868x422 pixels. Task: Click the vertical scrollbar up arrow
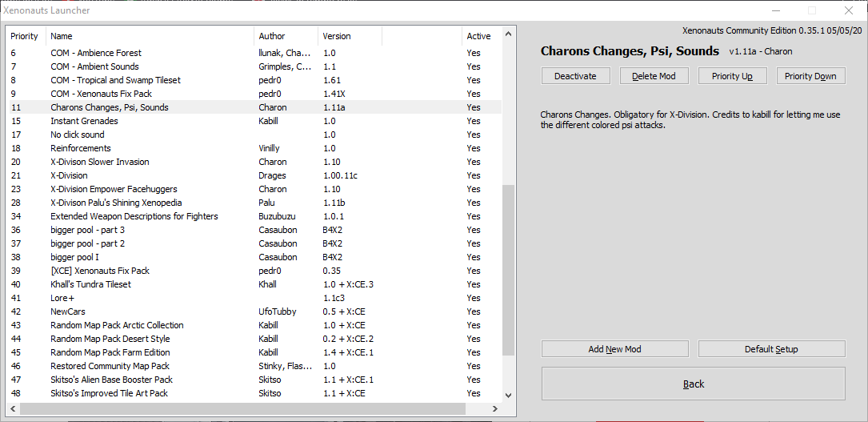[x=509, y=35]
